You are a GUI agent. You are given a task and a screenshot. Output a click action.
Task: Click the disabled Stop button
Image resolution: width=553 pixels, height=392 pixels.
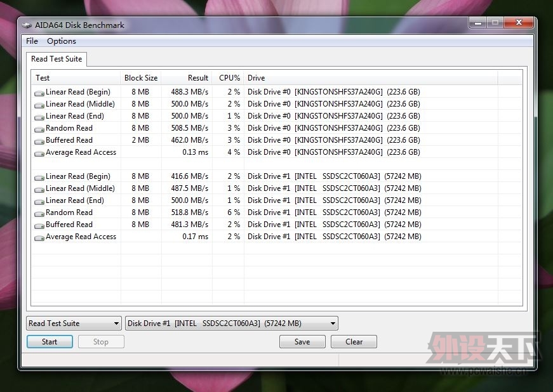click(101, 342)
